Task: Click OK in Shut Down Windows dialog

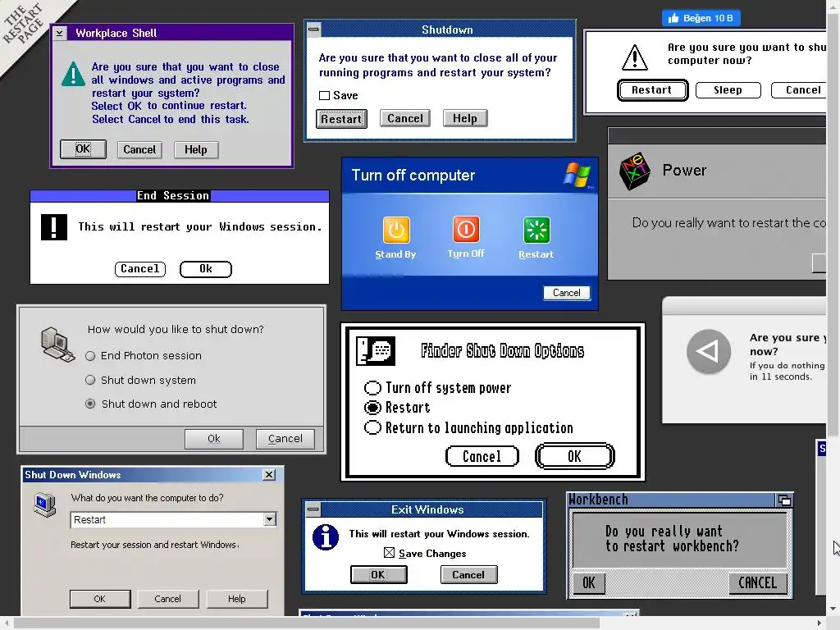Action: [x=100, y=599]
